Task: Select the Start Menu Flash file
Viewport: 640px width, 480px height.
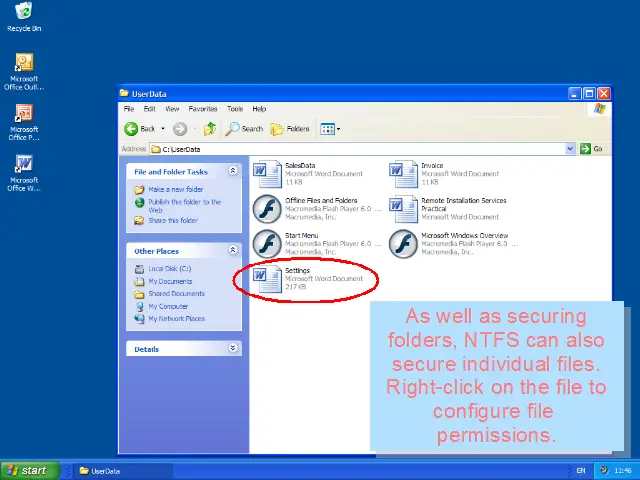Action: click(x=267, y=243)
